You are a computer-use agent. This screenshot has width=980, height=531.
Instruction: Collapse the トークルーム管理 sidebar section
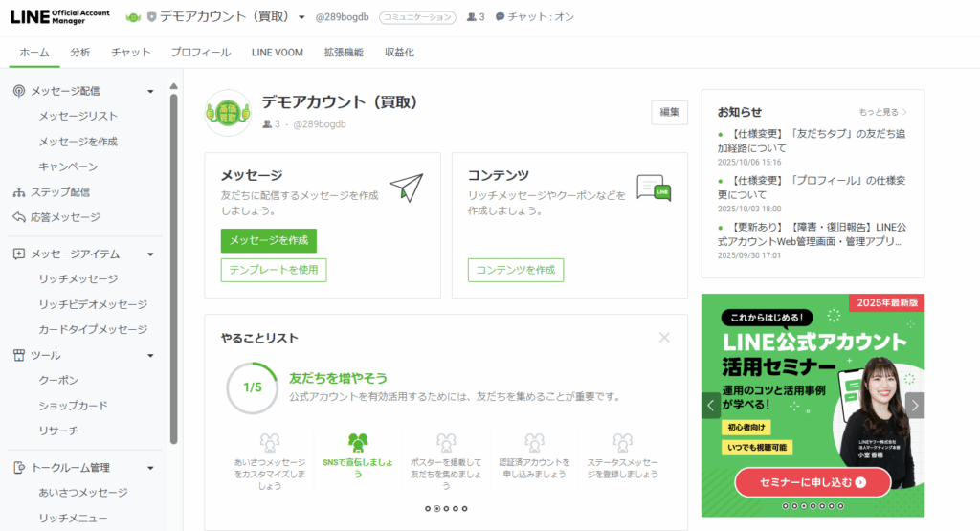coord(150,468)
